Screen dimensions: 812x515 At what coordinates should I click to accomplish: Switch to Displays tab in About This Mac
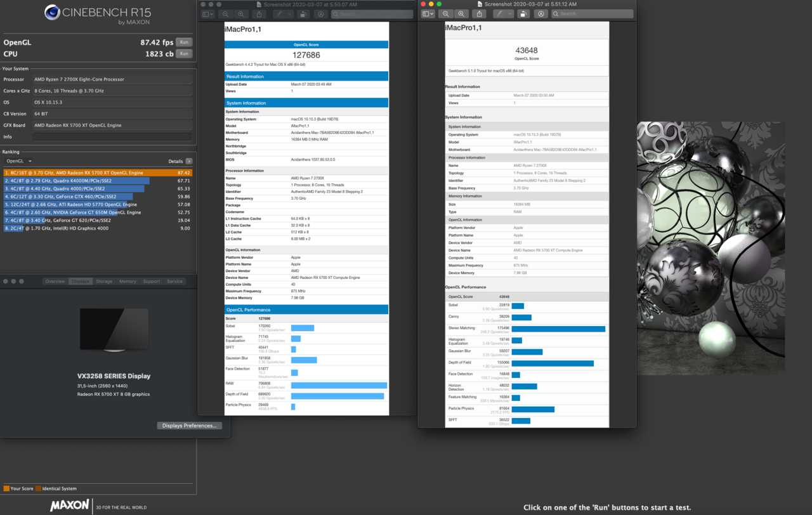tap(81, 281)
